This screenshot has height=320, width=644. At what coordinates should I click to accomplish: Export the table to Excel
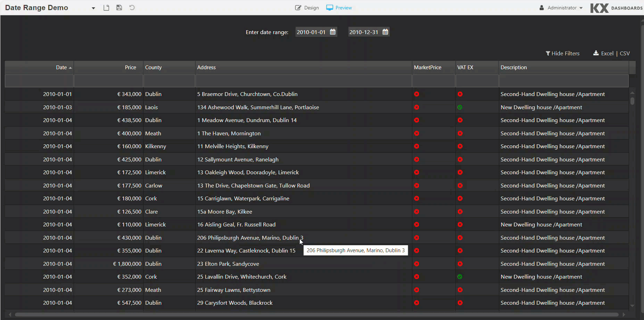click(x=604, y=54)
